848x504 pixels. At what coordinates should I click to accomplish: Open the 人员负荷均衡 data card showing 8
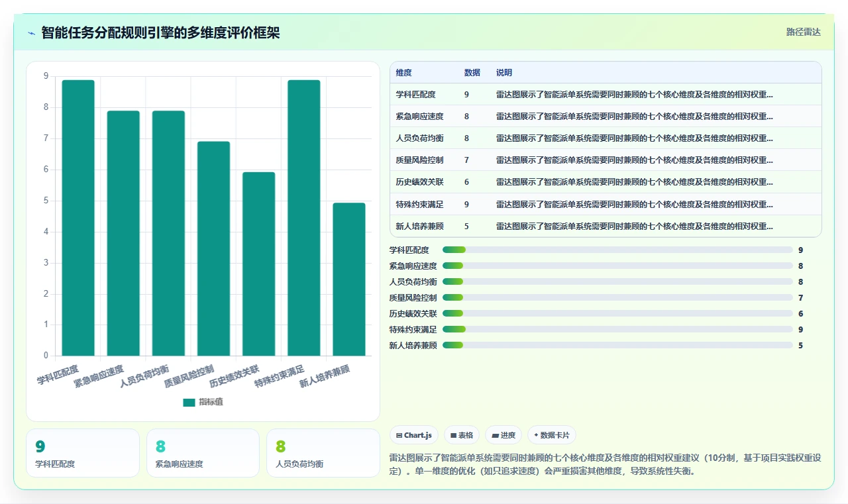(x=323, y=453)
